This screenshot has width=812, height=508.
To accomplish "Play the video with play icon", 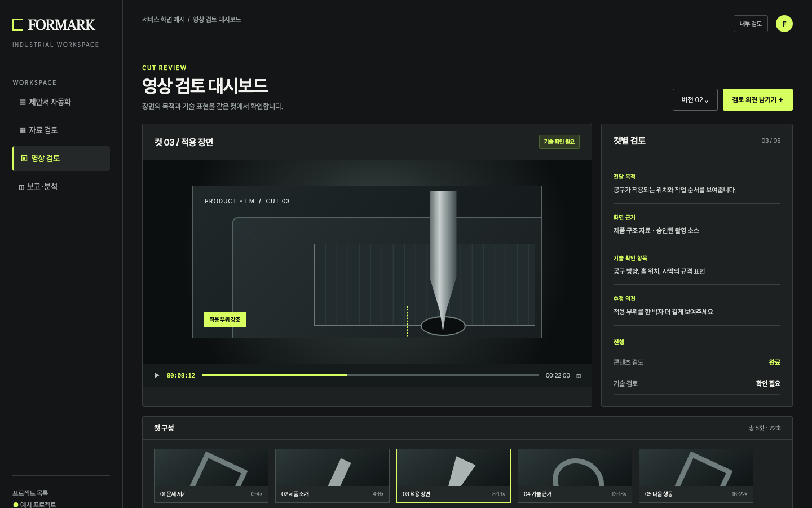I will click(x=157, y=375).
